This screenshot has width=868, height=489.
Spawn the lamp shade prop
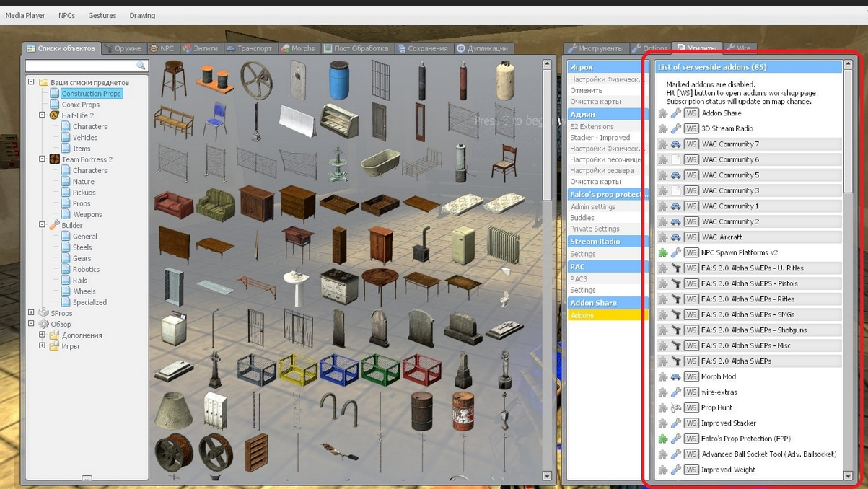(x=174, y=411)
